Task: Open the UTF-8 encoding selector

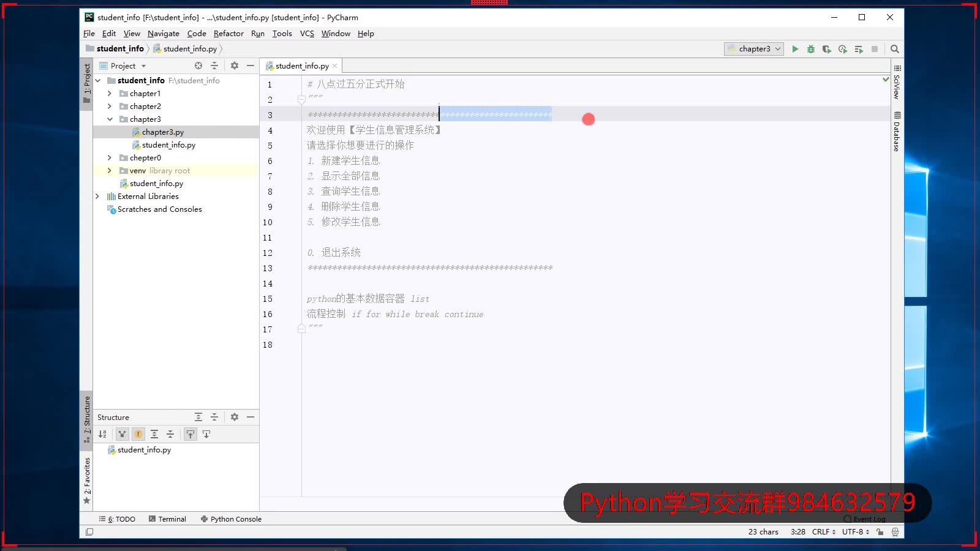Action: coord(856,532)
